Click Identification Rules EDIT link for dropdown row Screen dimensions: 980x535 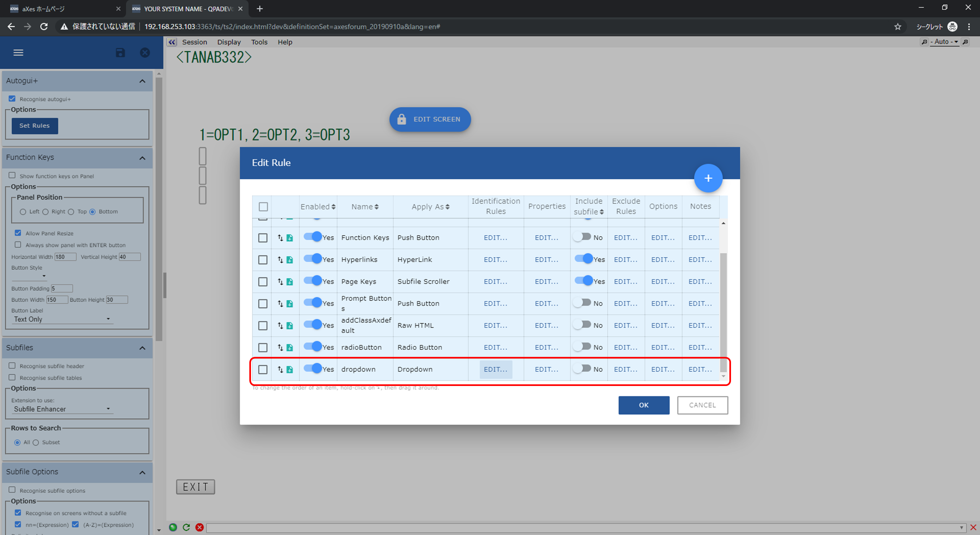[495, 370]
